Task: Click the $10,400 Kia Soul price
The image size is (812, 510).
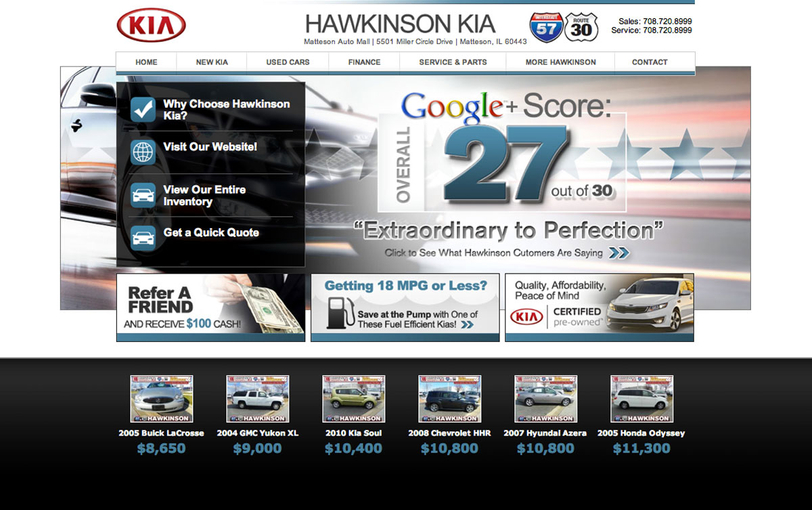Action: point(353,448)
